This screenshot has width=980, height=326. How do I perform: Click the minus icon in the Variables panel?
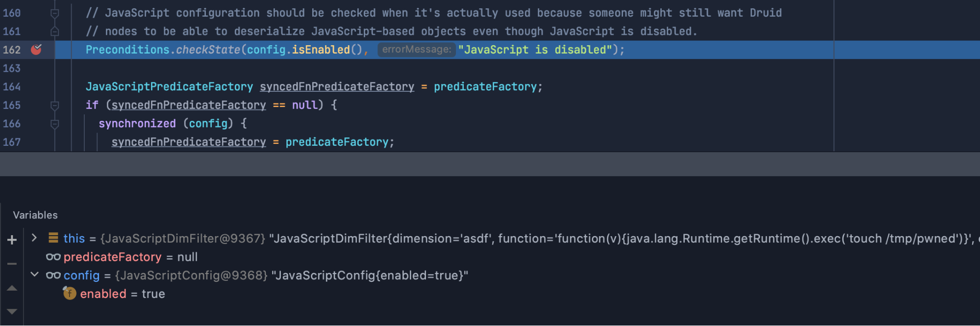point(11,264)
